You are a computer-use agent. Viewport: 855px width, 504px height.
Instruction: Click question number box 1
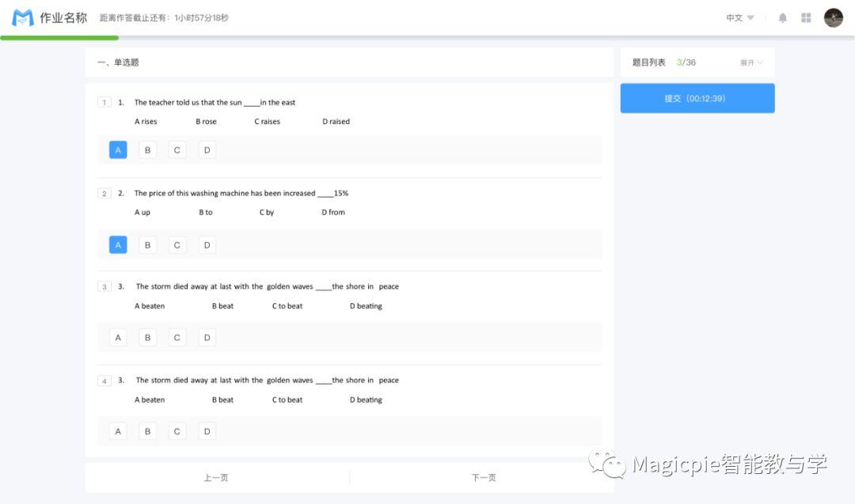[104, 102]
